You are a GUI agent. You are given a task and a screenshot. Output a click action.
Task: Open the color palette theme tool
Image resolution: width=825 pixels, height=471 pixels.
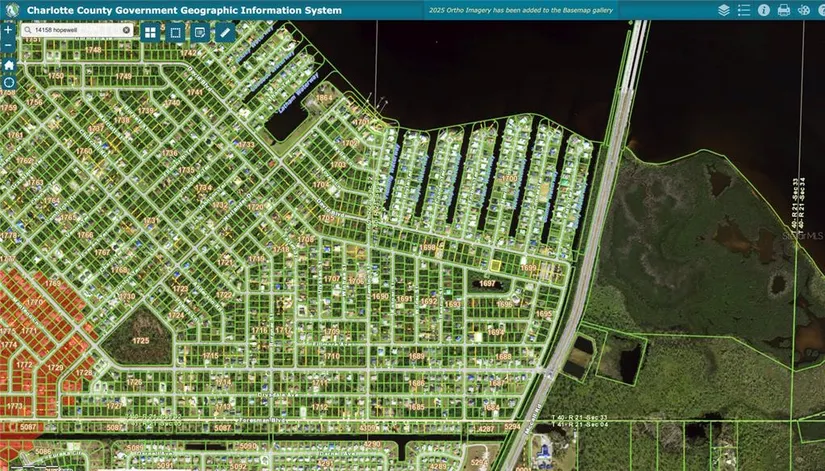point(805,10)
